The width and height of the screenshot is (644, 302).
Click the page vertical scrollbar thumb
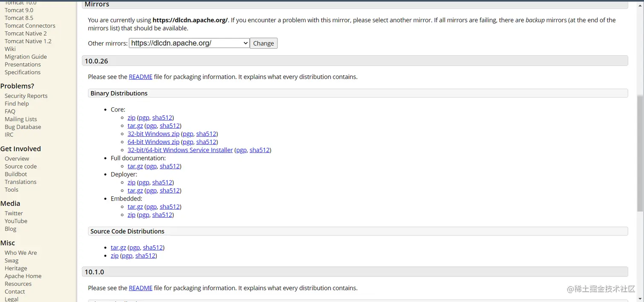[x=640, y=153]
